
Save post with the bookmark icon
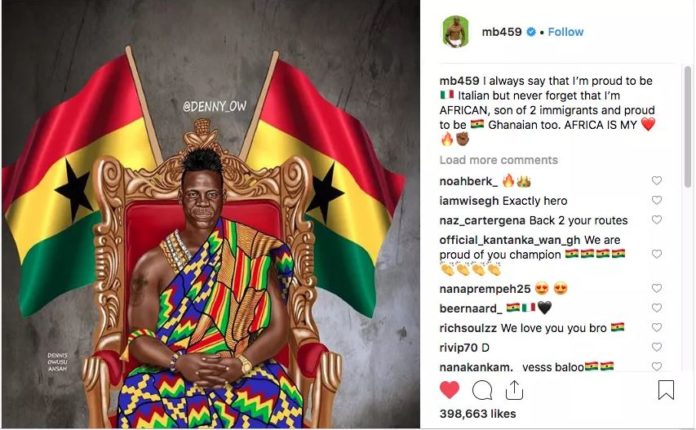pos(666,390)
